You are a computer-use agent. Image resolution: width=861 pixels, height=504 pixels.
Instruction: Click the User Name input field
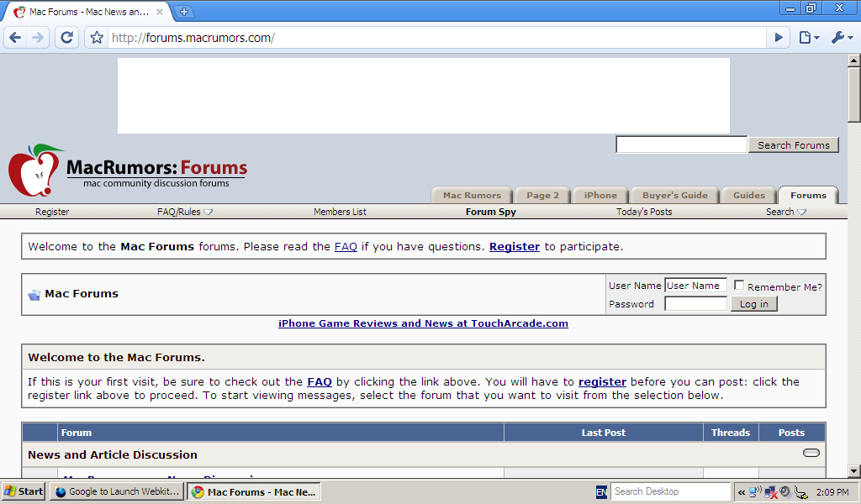click(695, 285)
